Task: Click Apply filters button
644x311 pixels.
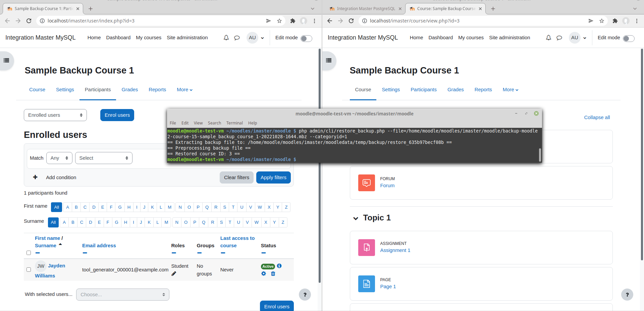Action: (273, 177)
